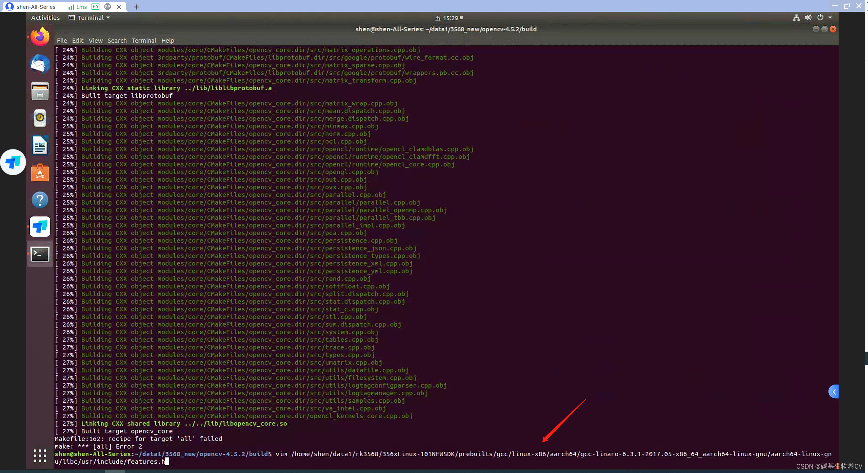The width and height of the screenshot is (868, 473).
Task: Click the terminal window title bar text
Action: [446, 29]
